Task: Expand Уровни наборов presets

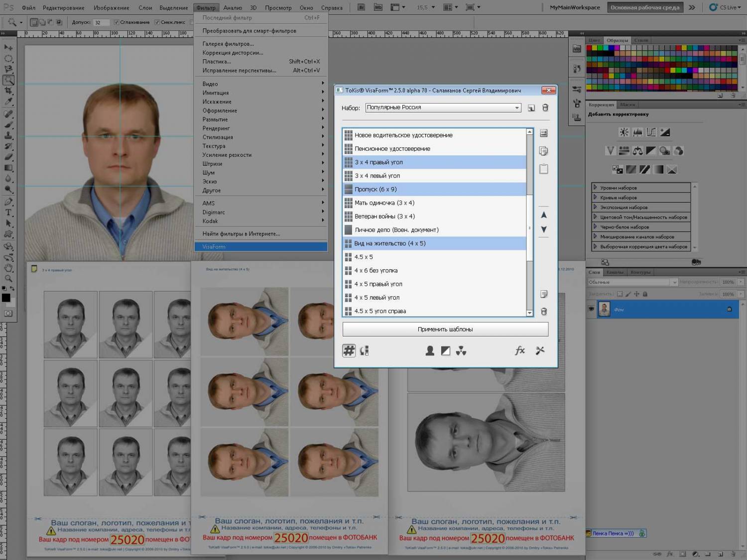Action: point(595,188)
